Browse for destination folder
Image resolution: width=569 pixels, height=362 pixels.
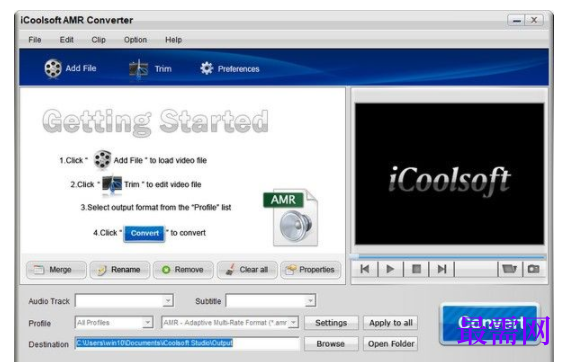[x=331, y=344]
